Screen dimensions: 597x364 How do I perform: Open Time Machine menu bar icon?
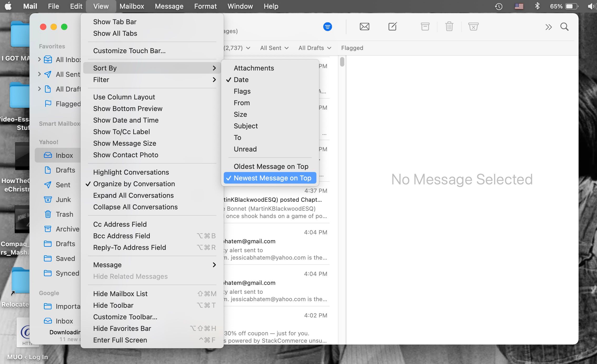tap(499, 6)
